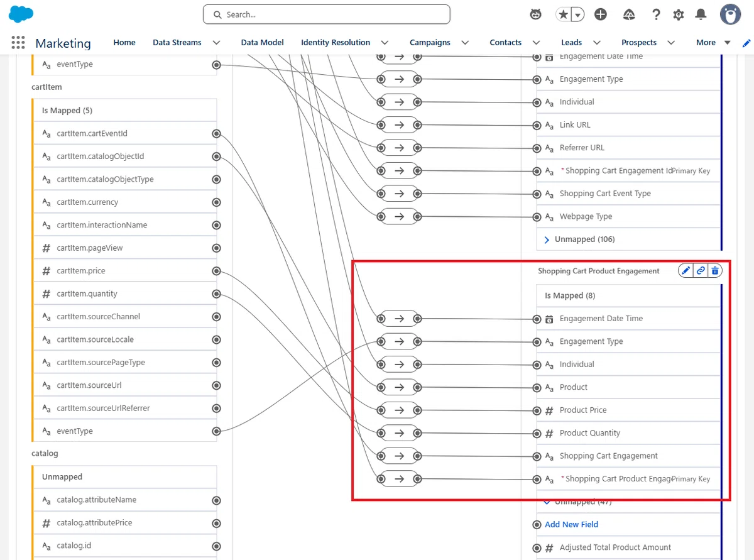Open the Prospects tab
This screenshot has height=560, width=754.
coord(639,43)
